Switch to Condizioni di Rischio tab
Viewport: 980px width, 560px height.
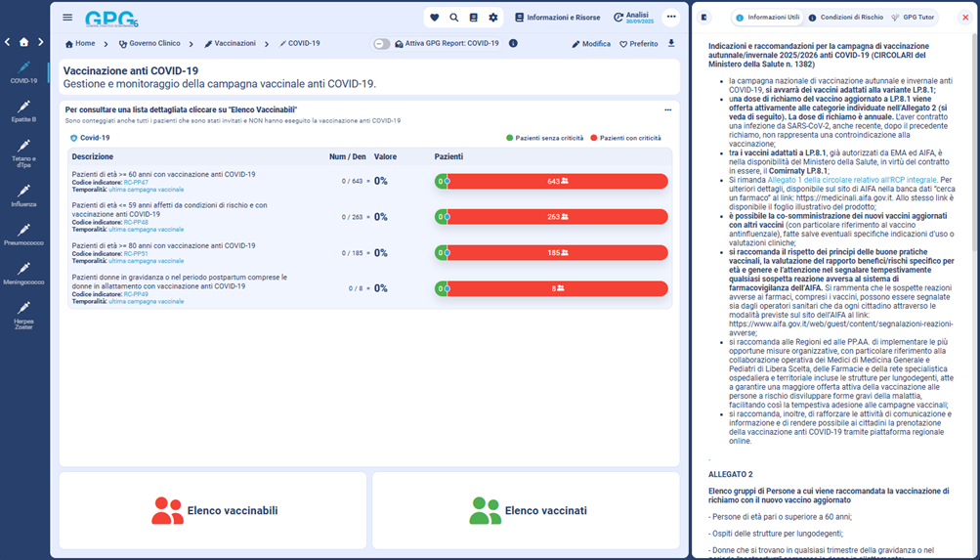[x=846, y=18]
